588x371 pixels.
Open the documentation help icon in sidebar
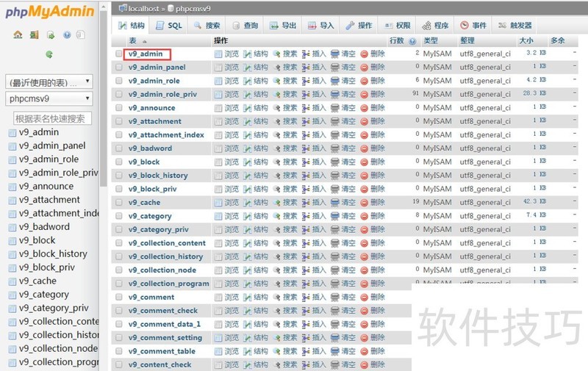click(x=67, y=35)
